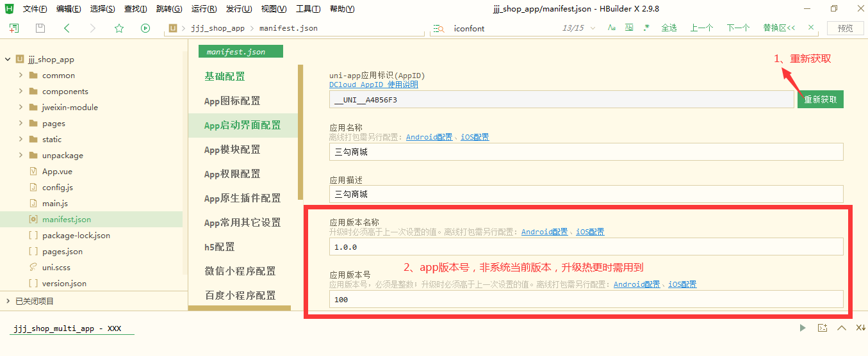Expand the static folder arrow
The image size is (868, 356).
point(20,139)
